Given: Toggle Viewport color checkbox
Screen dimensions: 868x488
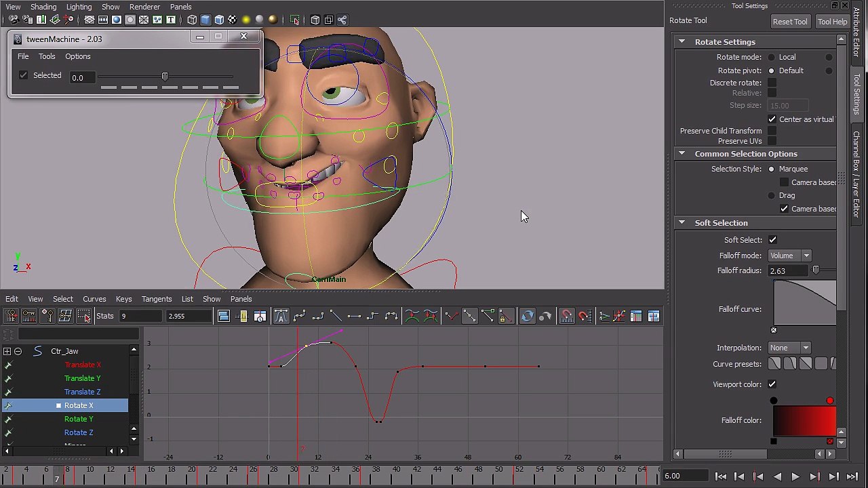Looking at the screenshot, I should click(x=772, y=384).
